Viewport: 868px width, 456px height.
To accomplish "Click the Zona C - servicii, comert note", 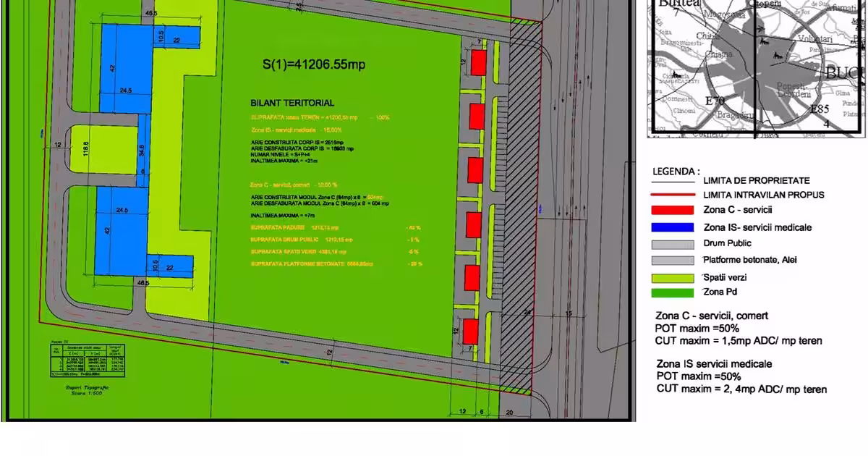I will 711,316.
